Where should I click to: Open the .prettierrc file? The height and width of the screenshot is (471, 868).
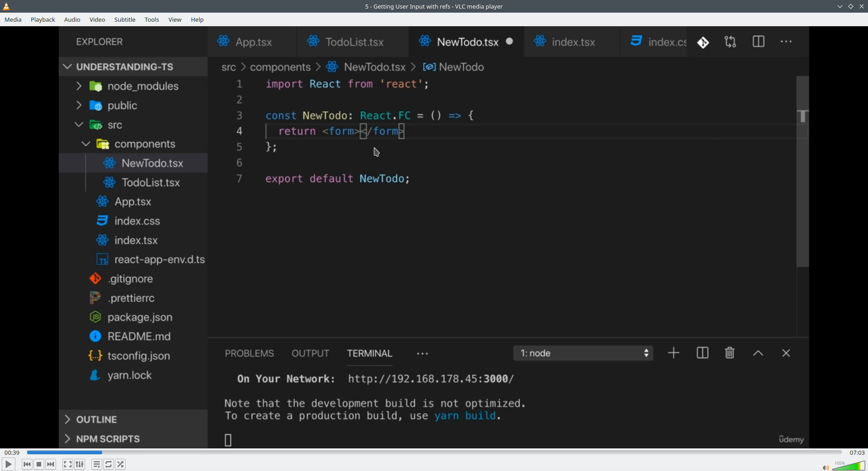tap(133, 298)
